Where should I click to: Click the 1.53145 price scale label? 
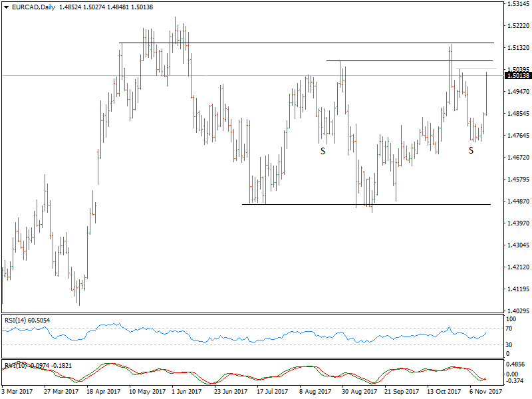[x=517, y=4]
